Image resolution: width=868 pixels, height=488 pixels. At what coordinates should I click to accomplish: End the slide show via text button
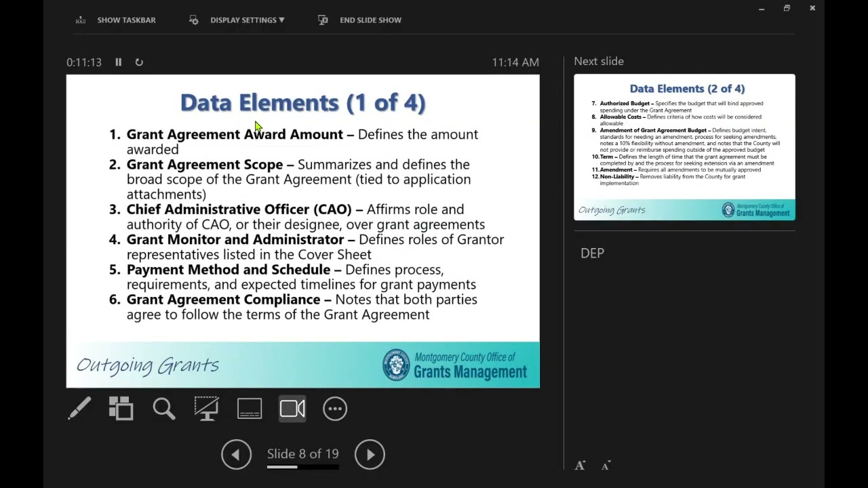pos(370,20)
